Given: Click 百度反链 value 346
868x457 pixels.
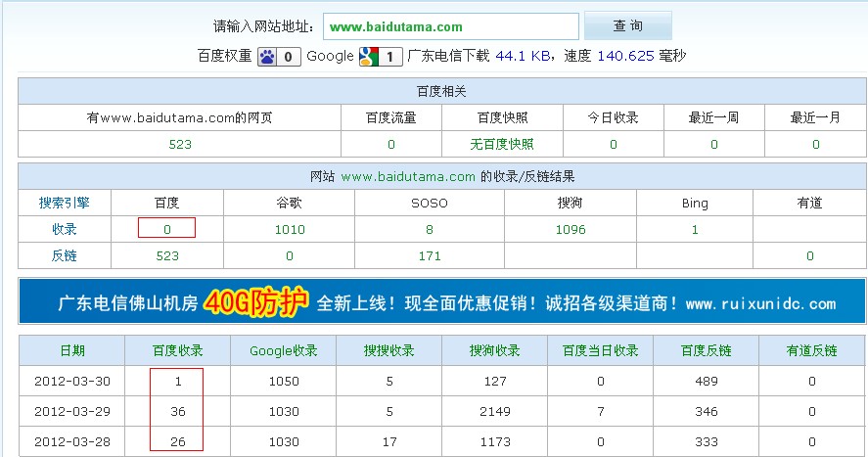Looking at the screenshot, I should (x=707, y=412).
